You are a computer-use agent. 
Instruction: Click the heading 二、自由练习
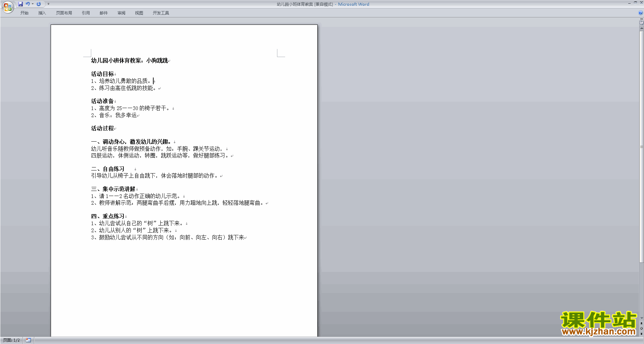[108, 169]
